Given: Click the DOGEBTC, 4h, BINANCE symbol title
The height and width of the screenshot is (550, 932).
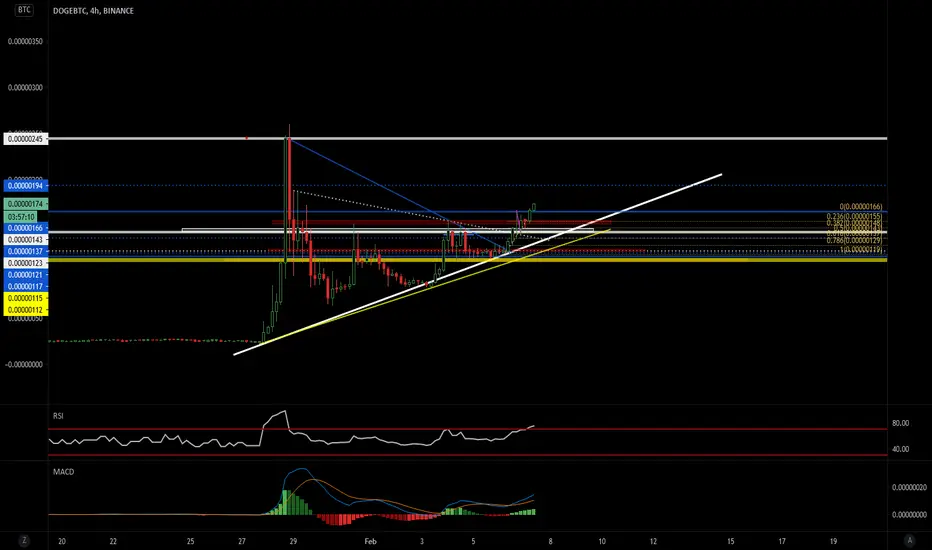Looking at the screenshot, I should pos(93,11).
